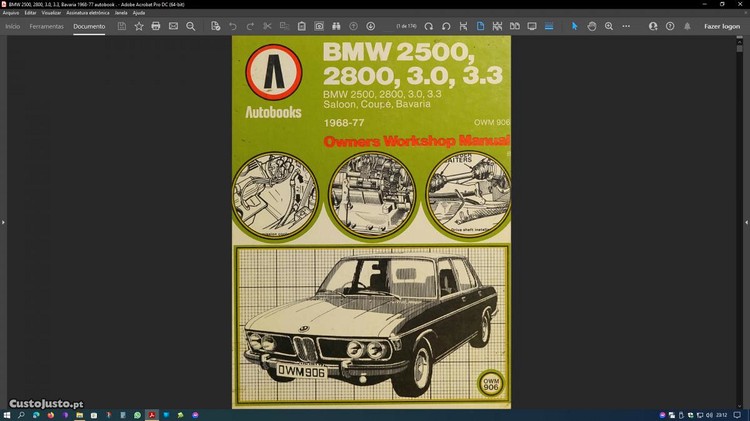The width and height of the screenshot is (750, 421).
Task: Select the hand pan tool
Action: coord(592,26)
